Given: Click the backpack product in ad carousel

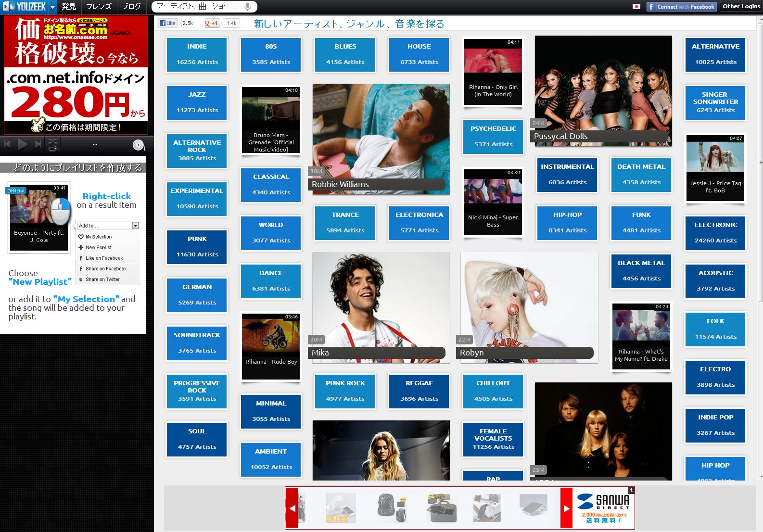Looking at the screenshot, I should click(x=392, y=507).
